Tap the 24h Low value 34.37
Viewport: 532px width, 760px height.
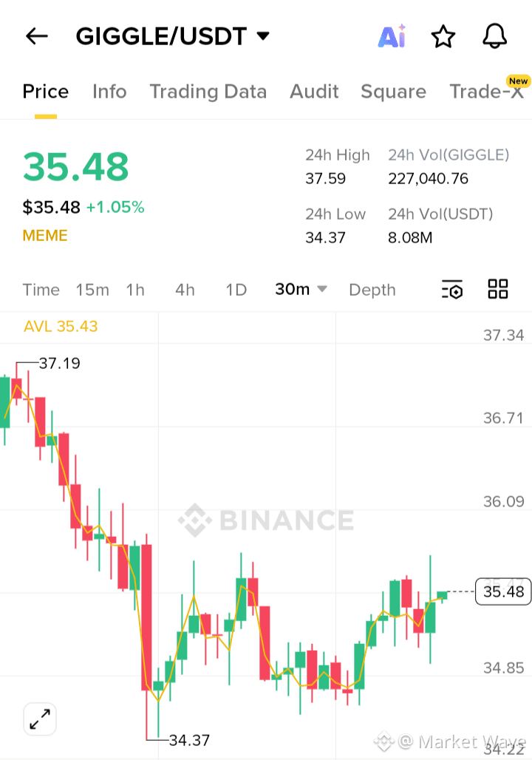(326, 238)
